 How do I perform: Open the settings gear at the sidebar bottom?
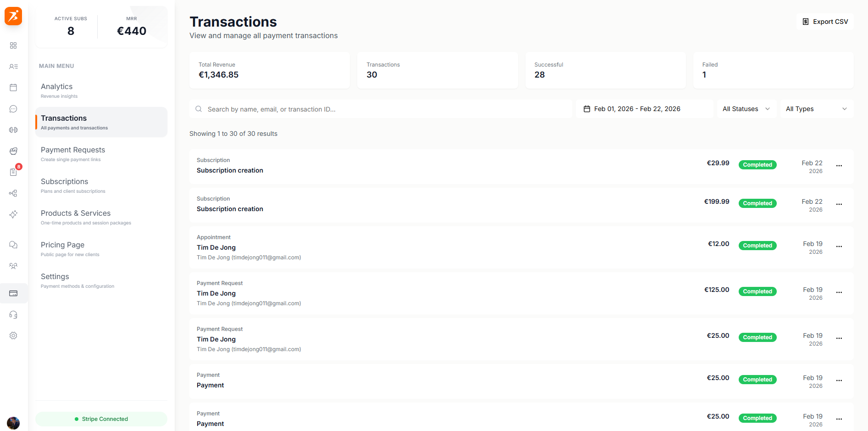13,336
